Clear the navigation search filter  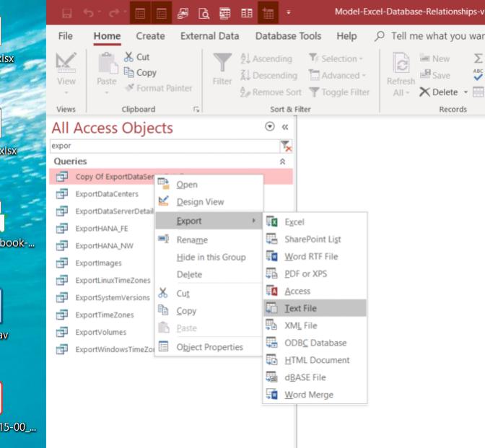coord(286,146)
